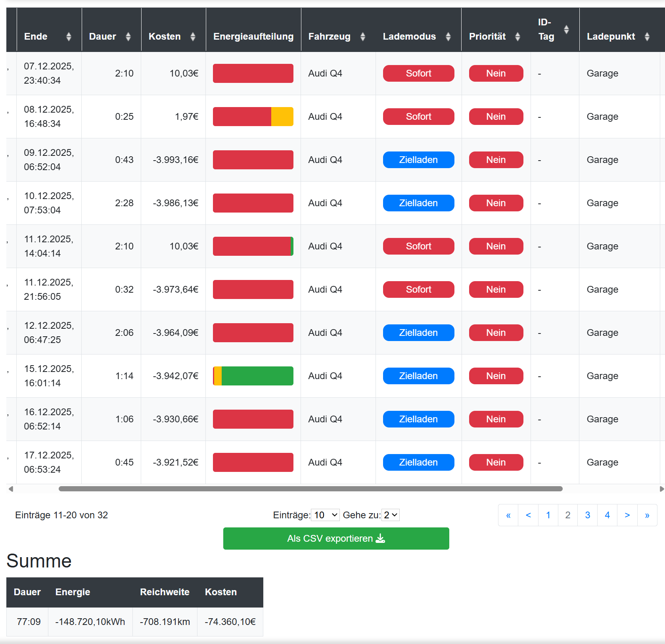Click Als CSV exportieren button
Viewport: 665px width, 644px height.
(336, 539)
